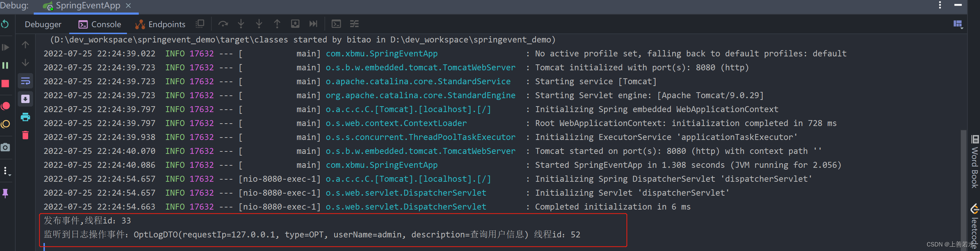Image resolution: width=980 pixels, height=251 pixels.
Task: Click the Down the Stack Trace arrow
Action: pyautogui.click(x=25, y=62)
